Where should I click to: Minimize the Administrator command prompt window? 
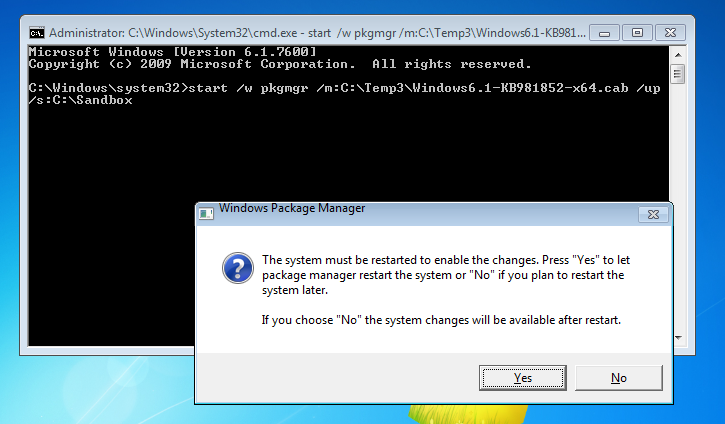click(604, 33)
